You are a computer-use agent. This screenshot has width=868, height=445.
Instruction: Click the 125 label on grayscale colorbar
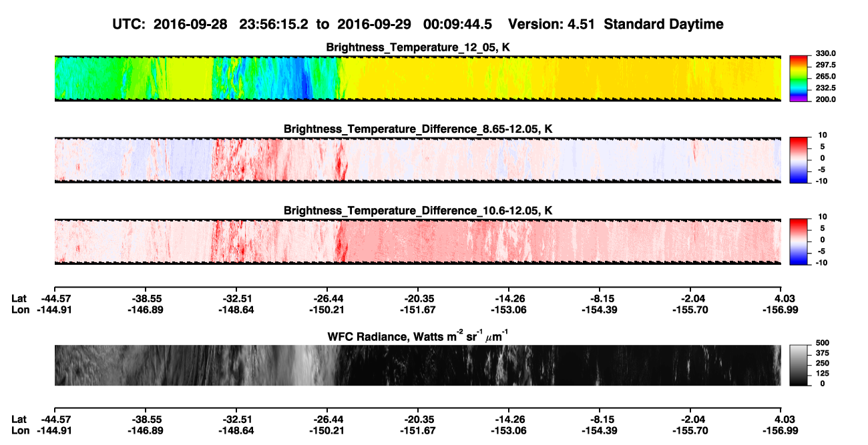point(821,373)
